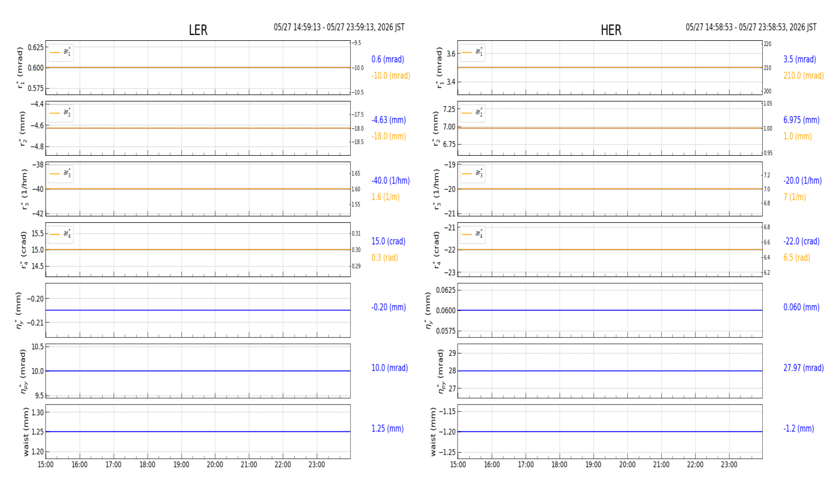Click the 10.5 tick on LER ηpy* axis
Screen dimensions: 824x504
click(37, 346)
